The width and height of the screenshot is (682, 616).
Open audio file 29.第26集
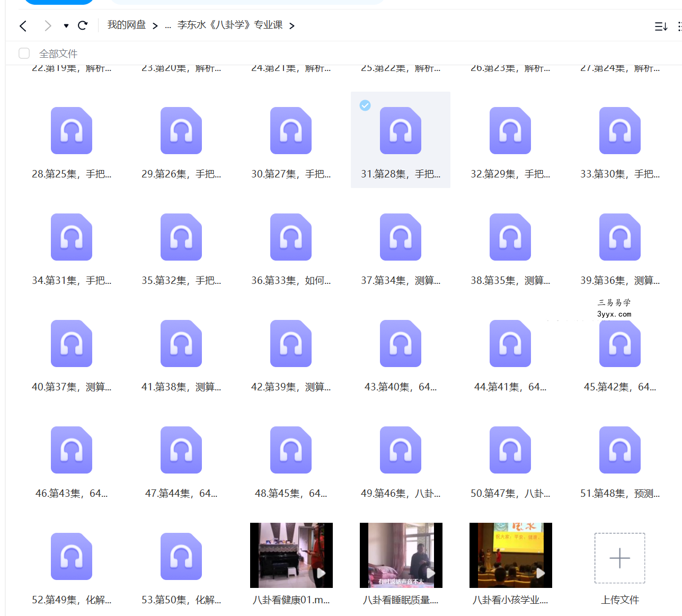click(x=181, y=131)
